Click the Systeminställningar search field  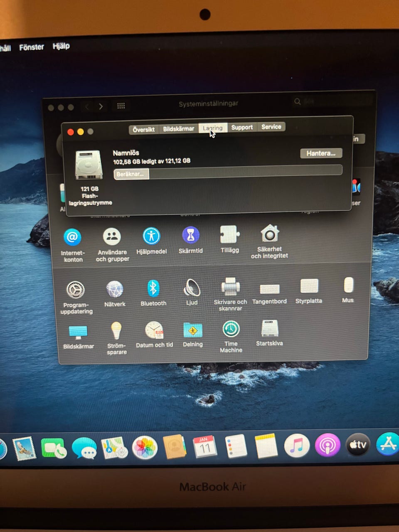click(x=332, y=101)
